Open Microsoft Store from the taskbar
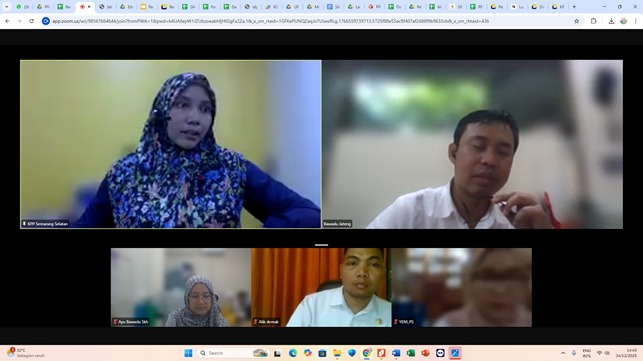643x361 pixels. [x=322, y=353]
